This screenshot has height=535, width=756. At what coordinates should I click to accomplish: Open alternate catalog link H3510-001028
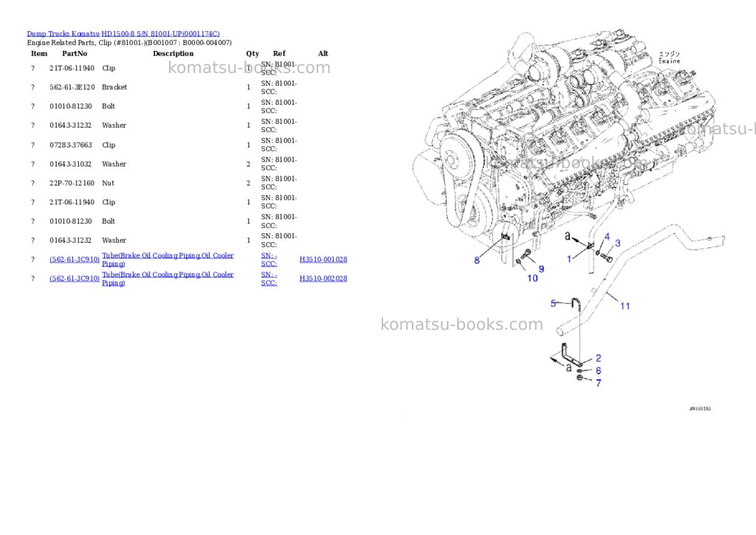323,259
